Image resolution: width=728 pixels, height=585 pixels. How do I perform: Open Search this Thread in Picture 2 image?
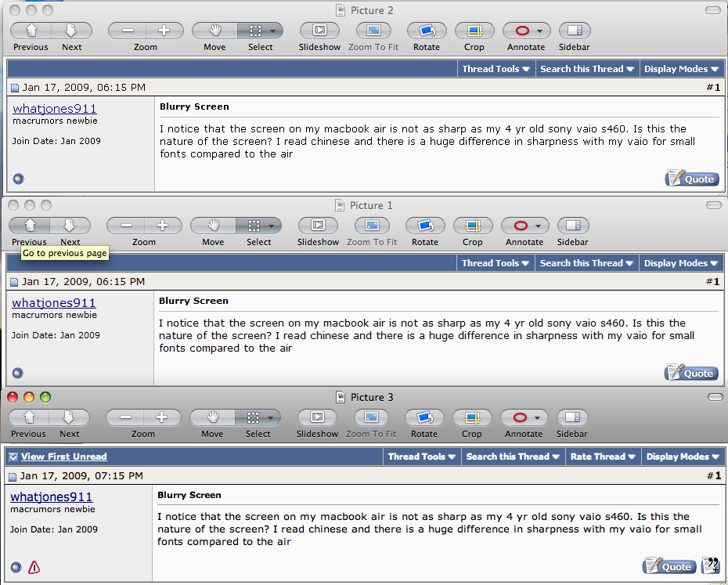coord(587,69)
